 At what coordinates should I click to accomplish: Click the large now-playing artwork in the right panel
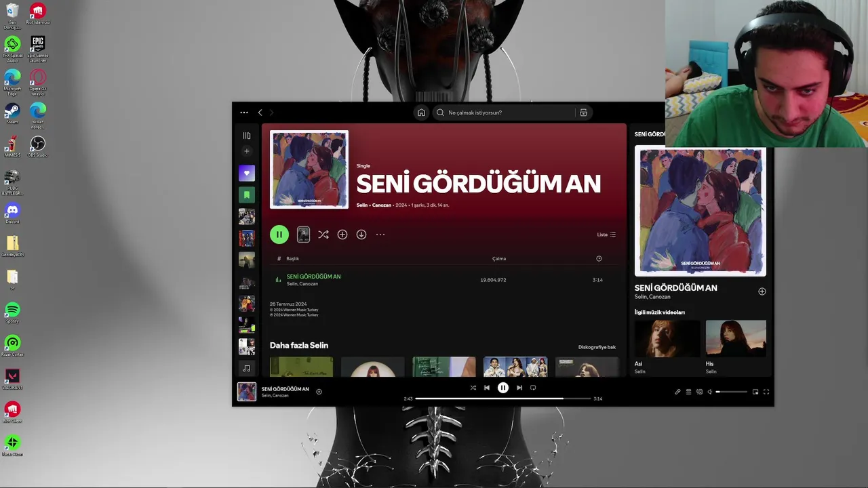click(701, 211)
